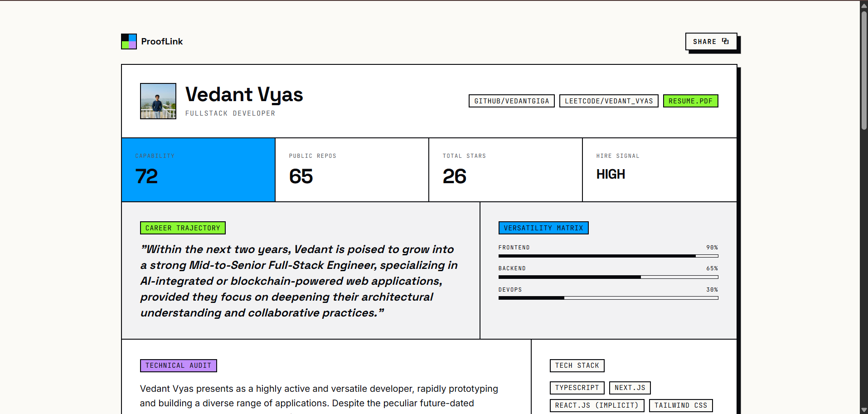
Task: Download the RESUME.PDF file
Action: click(x=690, y=101)
